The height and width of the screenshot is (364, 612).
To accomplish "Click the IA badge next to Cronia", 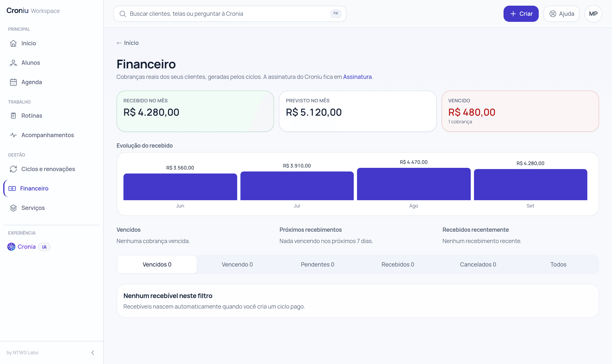I will (x=44, y=247).
